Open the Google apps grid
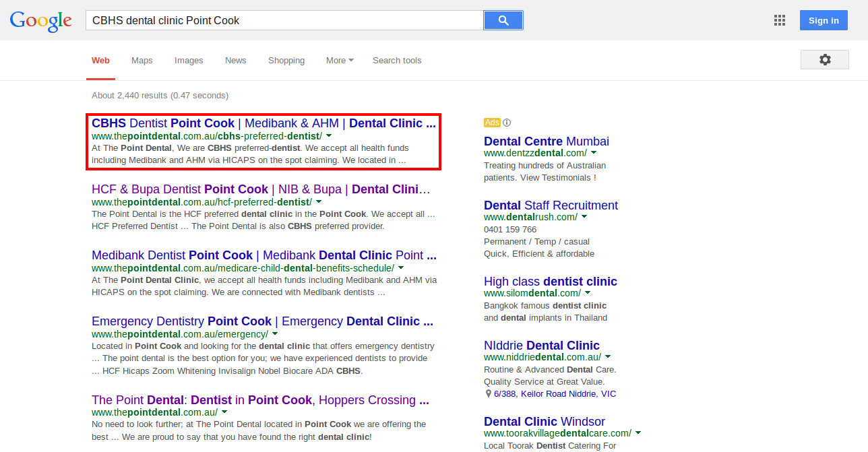Screen dimensions: 868x452 pyautogui.click(x=780, y=20)
